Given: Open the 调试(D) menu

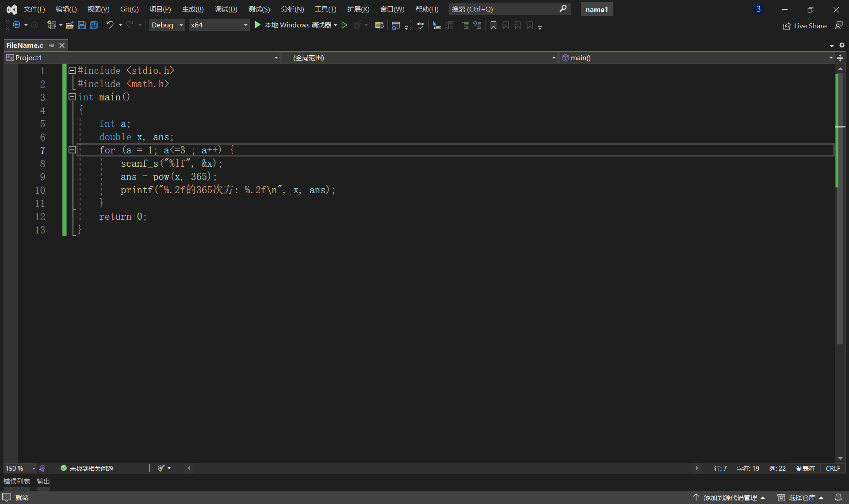Looking at the screenshot, I should click(226, 9).
